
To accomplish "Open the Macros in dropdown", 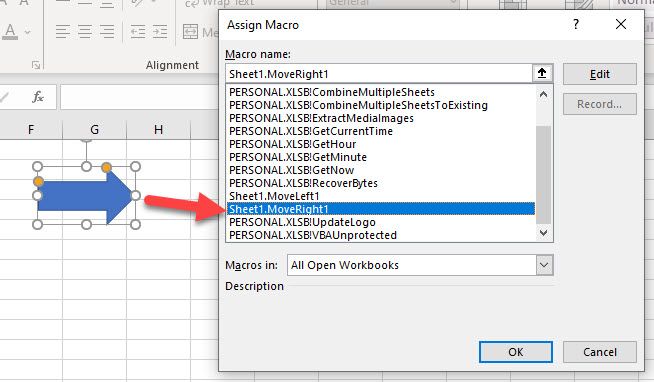I will (x=544, y=265).
